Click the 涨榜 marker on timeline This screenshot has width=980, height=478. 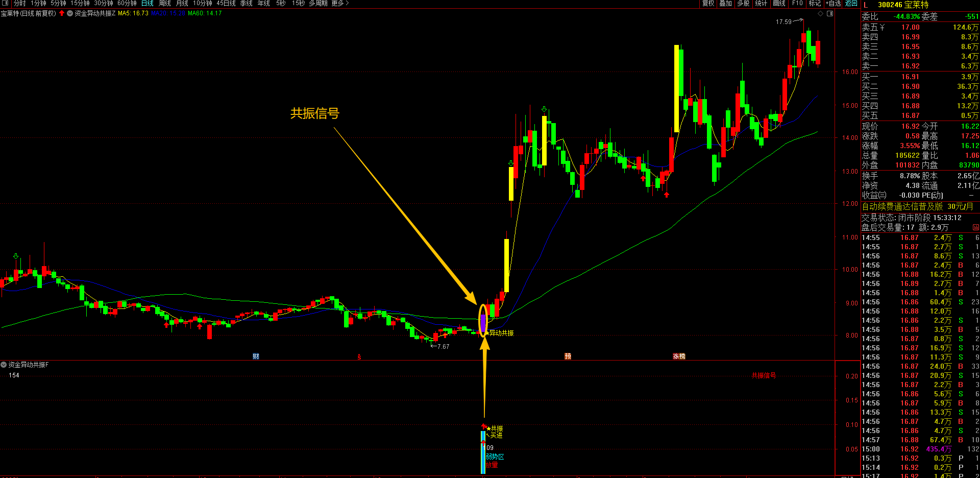tap(679, 356)
